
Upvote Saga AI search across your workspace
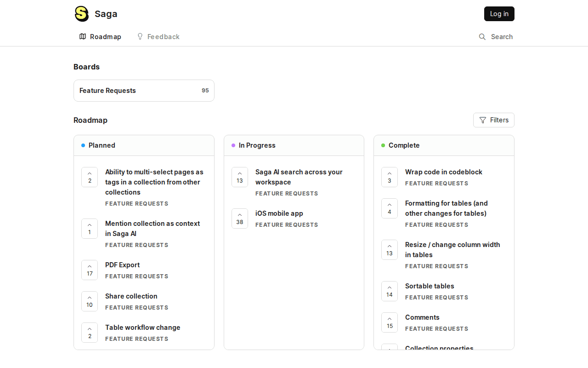240,177
